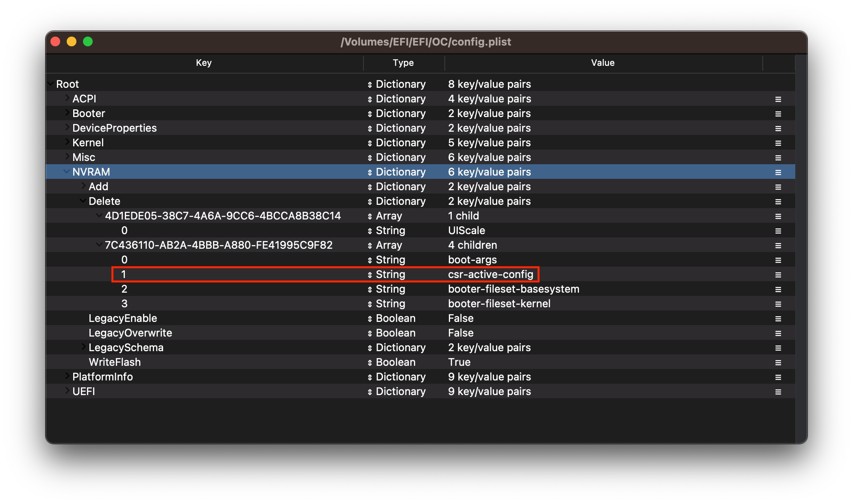Click the menu icon on the UIScale row
The width and height of the screenshot is (853, 504).
[778, 231]
